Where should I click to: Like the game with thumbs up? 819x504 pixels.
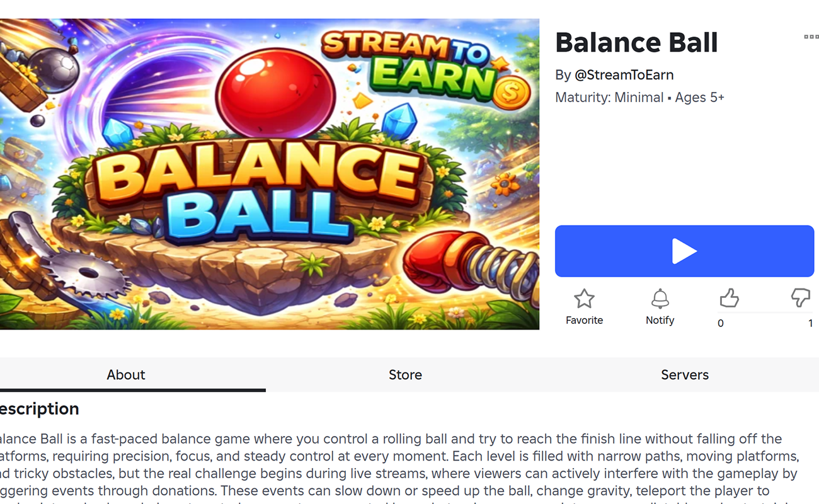click(729, 298)
